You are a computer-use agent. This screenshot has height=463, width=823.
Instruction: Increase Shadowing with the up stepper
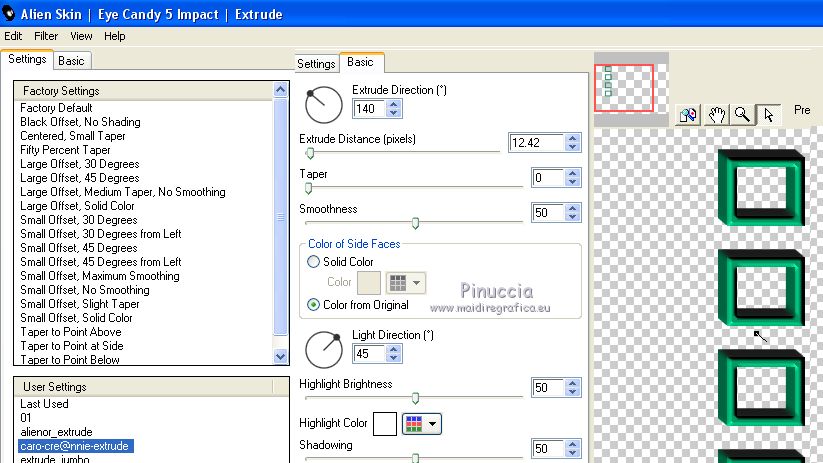pyautogui.click(x=573, y=444)
